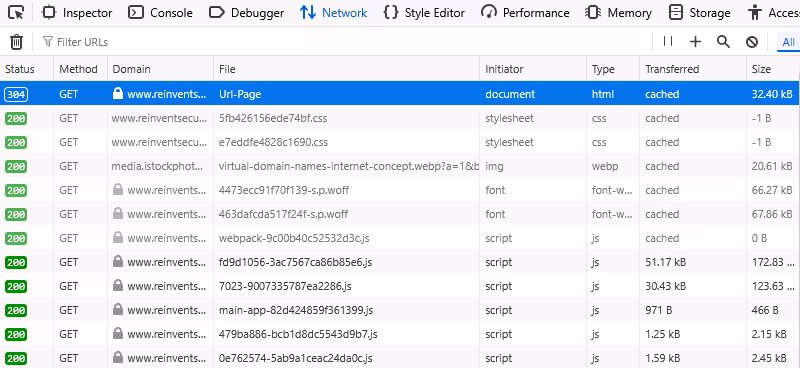Click lock icon on main-app-82d424859f361399.js row
800x368 pixels.
[x=118, y=309]
